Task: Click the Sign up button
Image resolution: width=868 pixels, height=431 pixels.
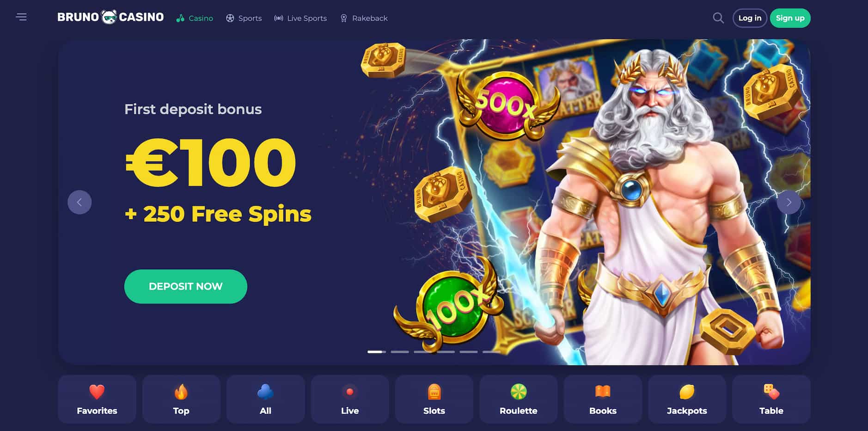Action: coord(790,18)
